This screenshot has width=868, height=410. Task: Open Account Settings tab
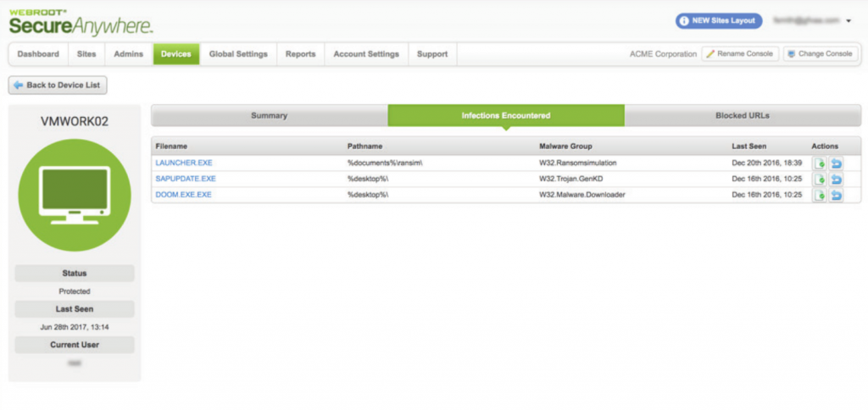tap(366, 54)
